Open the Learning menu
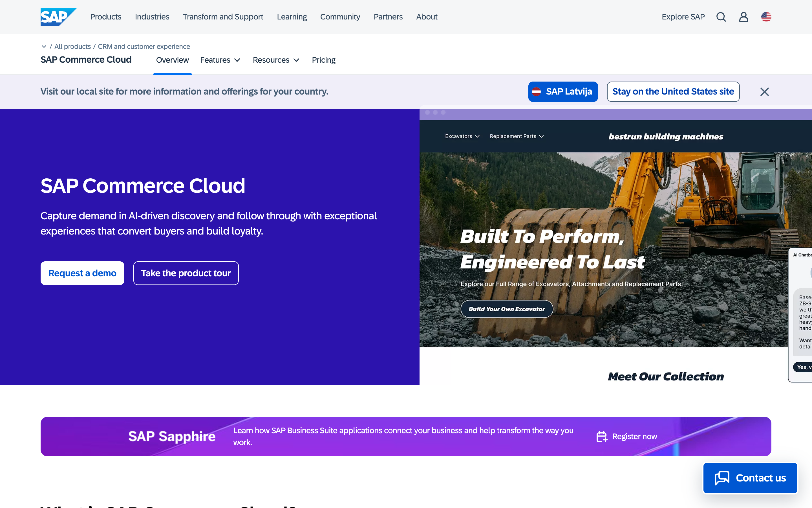Screen dimensions: 812x508 click(292, 17)
